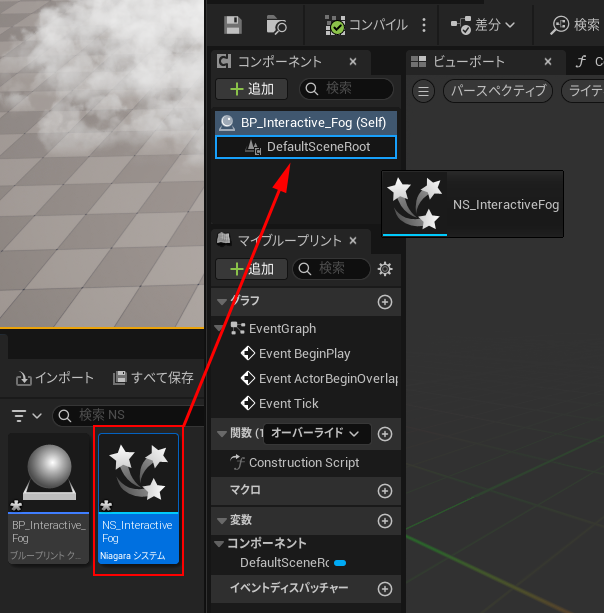The image size is (604, 613).
Task: Open My Blueprint settings gear icon
Action: [x=385, y=269]
